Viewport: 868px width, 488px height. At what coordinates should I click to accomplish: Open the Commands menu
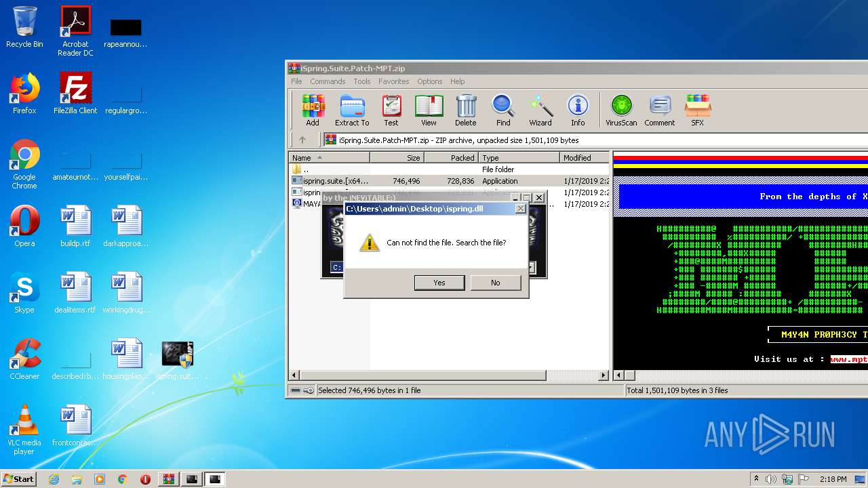[x=328, y=81]
